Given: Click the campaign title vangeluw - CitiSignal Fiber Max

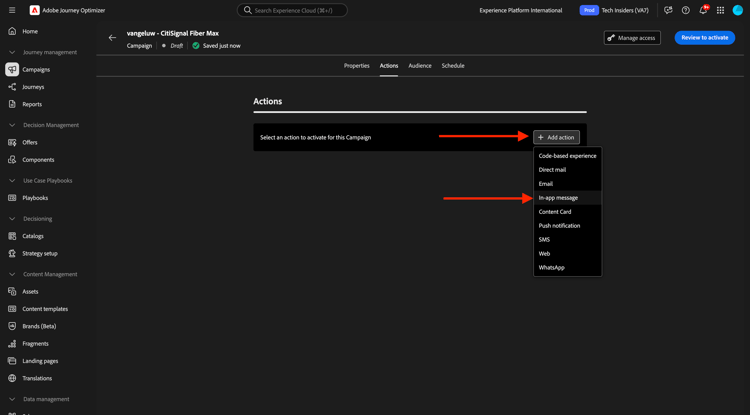Looking at the screenshot, I should point(173,33).
